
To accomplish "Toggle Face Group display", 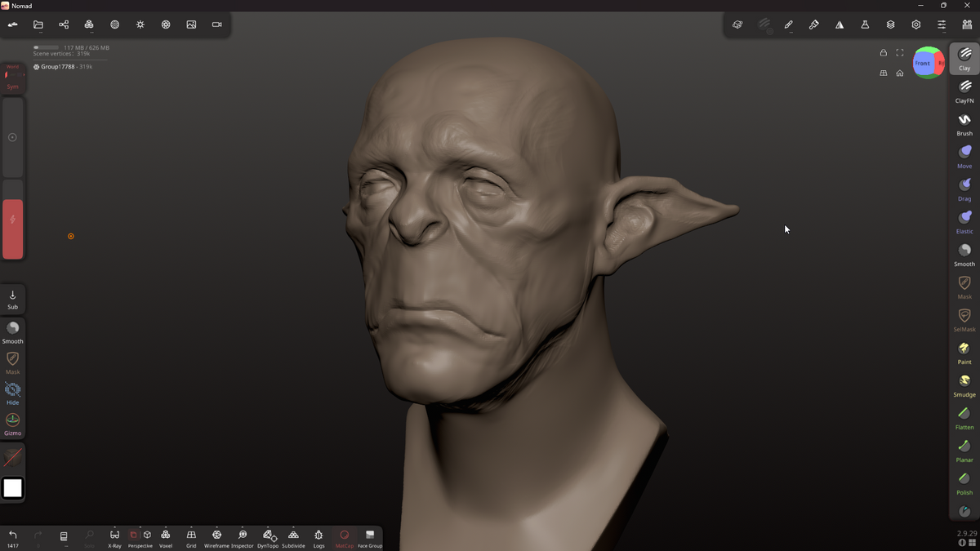I will [x=370, y=538].
